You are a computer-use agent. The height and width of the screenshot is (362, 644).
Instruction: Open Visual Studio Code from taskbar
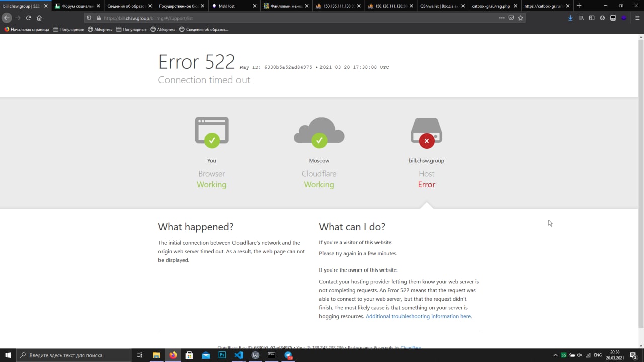tap(238, 355)
